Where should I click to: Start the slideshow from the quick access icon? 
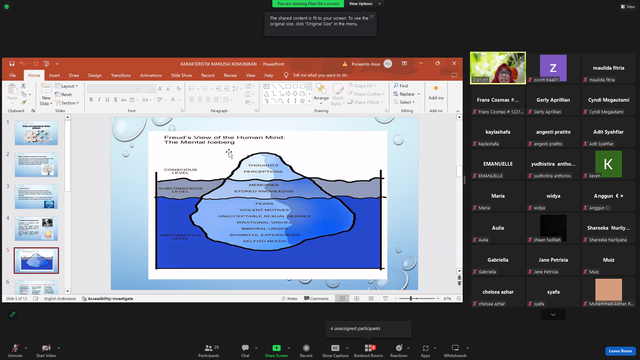[x=47, y=64]
